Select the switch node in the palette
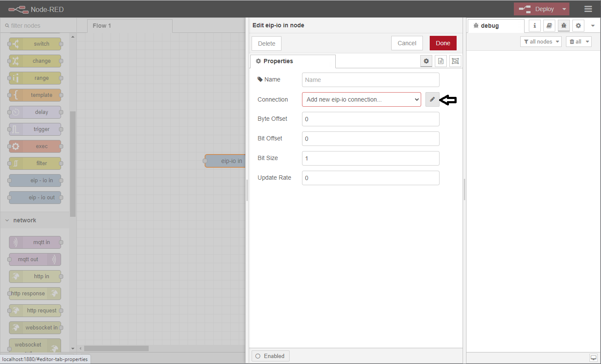This screenshot has height=364, width=601. [x=35, y=44]
